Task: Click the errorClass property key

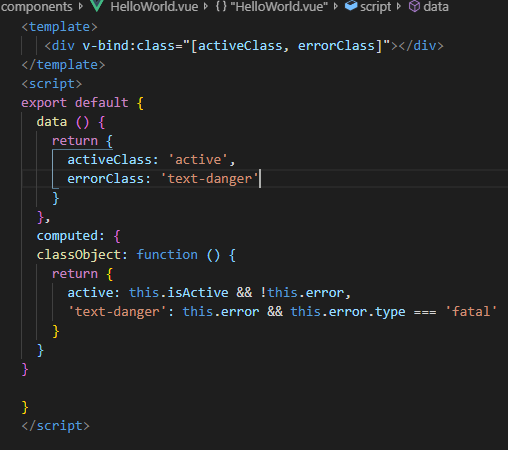Action: (x=106, y=179)
